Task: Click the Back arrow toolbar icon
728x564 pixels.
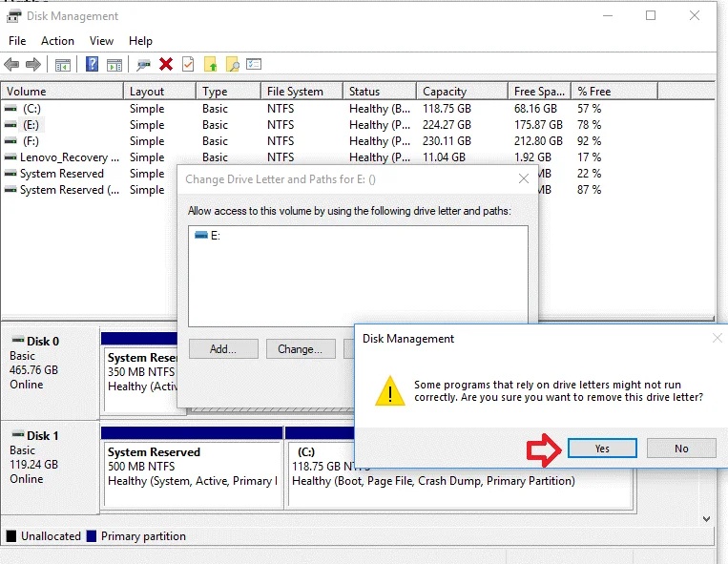Action: pos(11,64)
